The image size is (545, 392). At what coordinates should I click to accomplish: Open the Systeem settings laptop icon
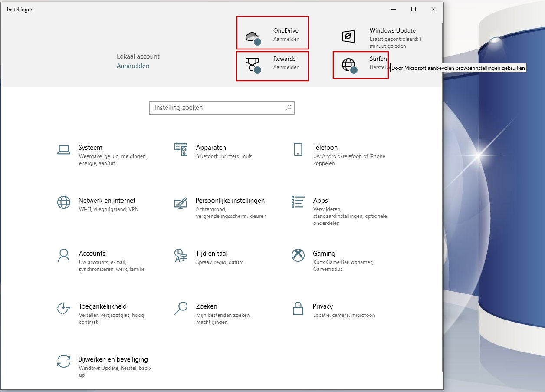pos(64,149)
